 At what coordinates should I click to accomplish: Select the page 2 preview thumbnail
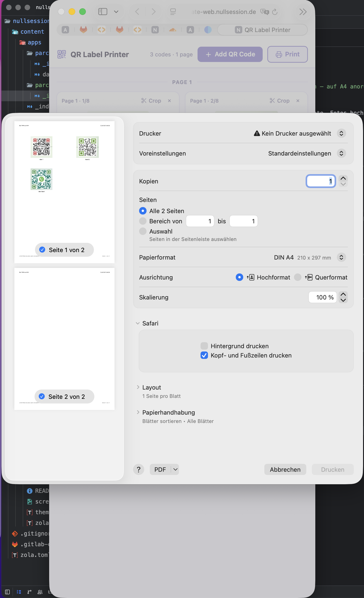(64, 339)
